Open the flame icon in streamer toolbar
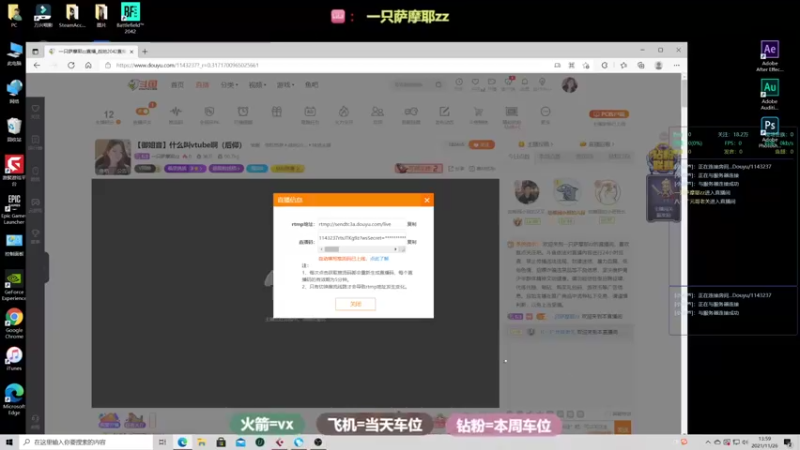Image resolution: width=800 pixels, height=450 pixels. pyautogui.click(x=344, y=112)
